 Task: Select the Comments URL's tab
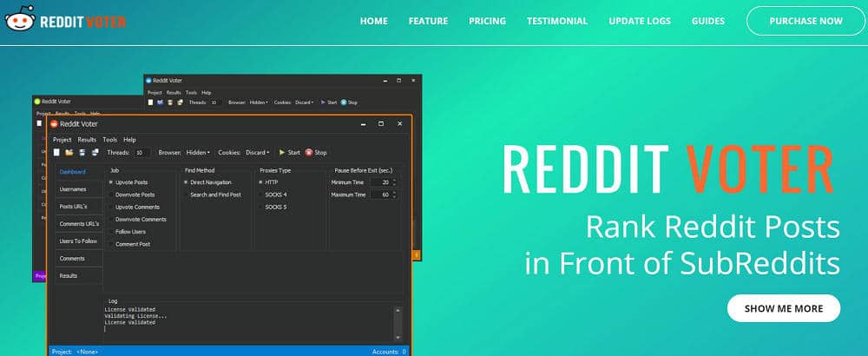79,224
